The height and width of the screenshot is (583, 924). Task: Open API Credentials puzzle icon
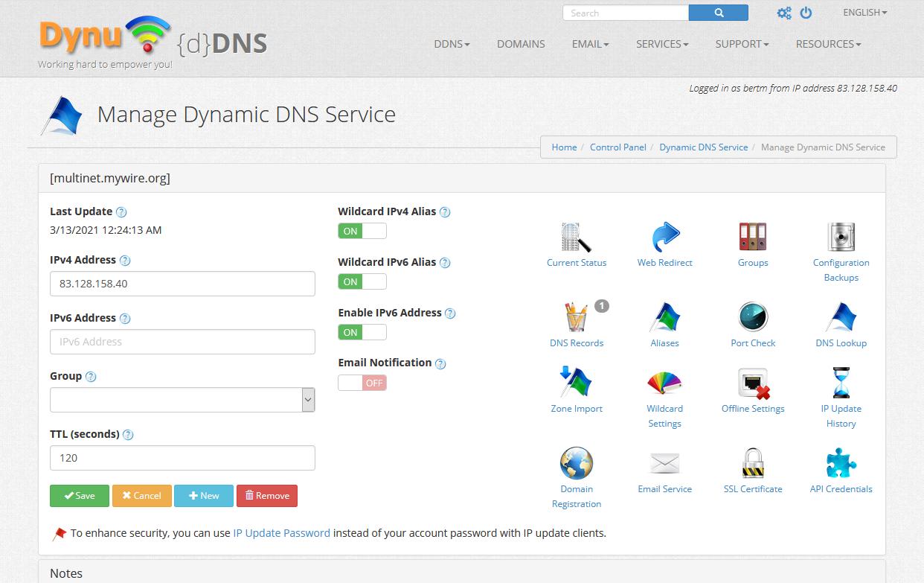[841, 464]
